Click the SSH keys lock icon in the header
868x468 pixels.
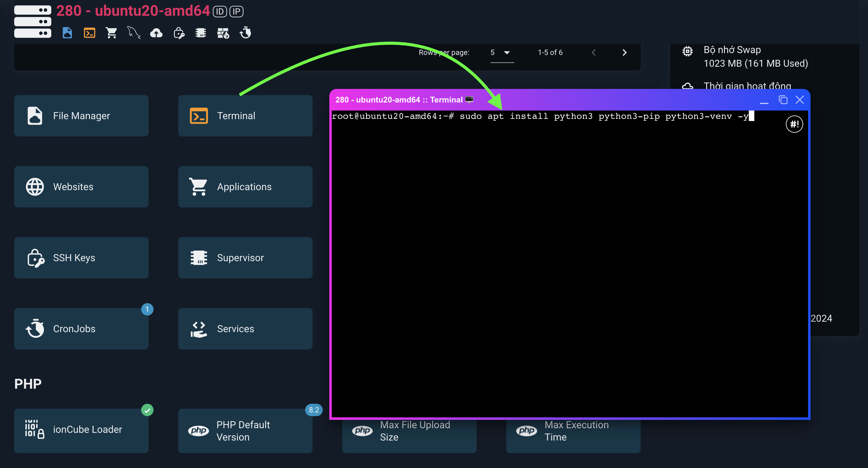coord(179,33)
